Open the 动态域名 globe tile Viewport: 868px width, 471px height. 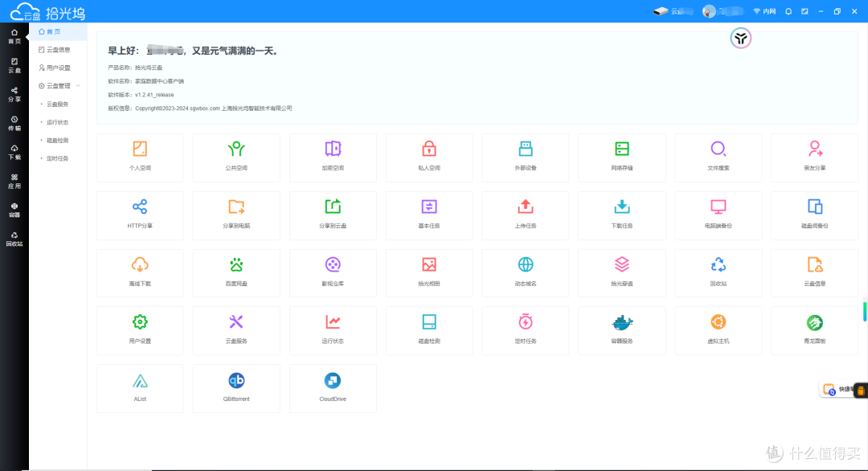tap(526, 272)
